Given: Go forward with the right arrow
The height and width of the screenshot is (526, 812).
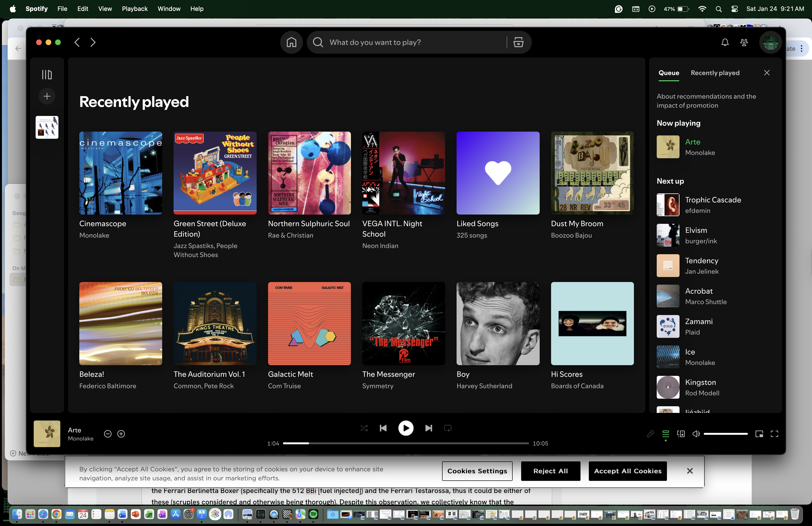Looking at the screenshot, I should coord(93,42).
